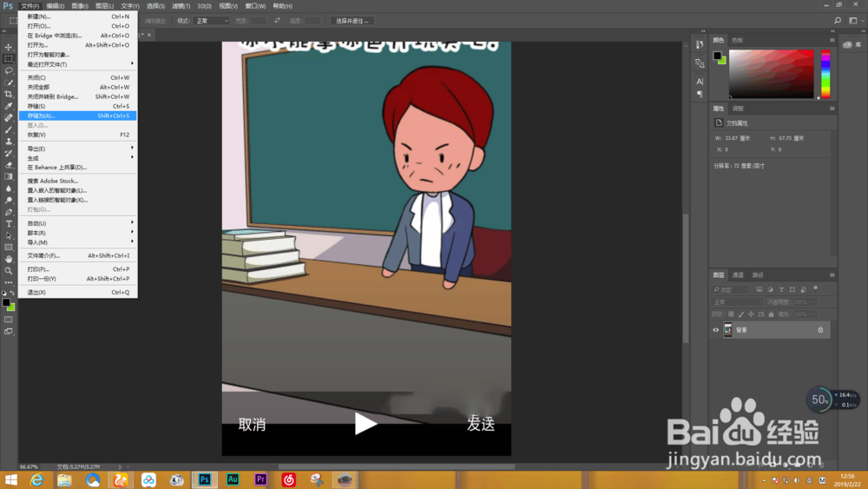The height and width of the screenshot is (489, 868).
Task: Toggle lock transparent pixels in Layers panel
Action: click(x=731, y=314)
